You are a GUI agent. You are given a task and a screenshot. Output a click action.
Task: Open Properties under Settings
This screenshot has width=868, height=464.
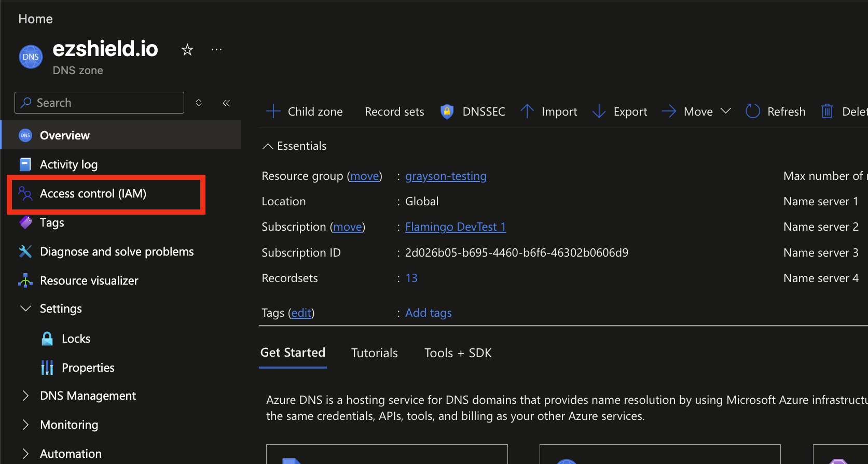tap(88, 368)
